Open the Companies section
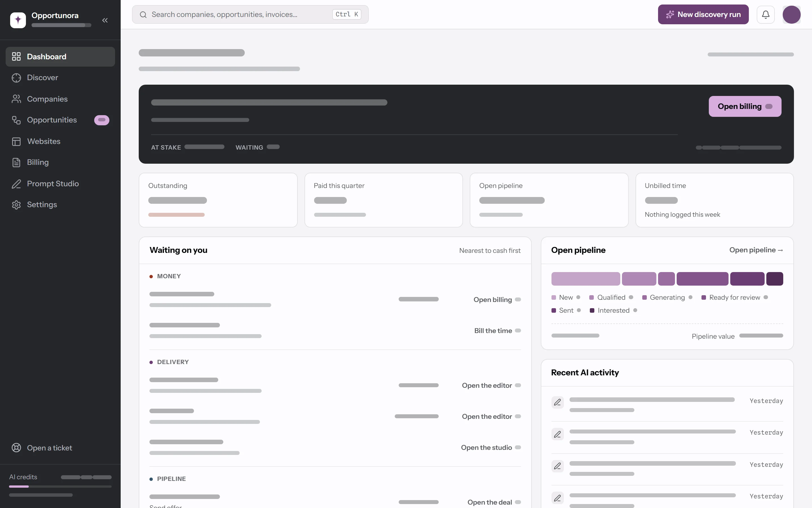 click(x=60, y=99)
